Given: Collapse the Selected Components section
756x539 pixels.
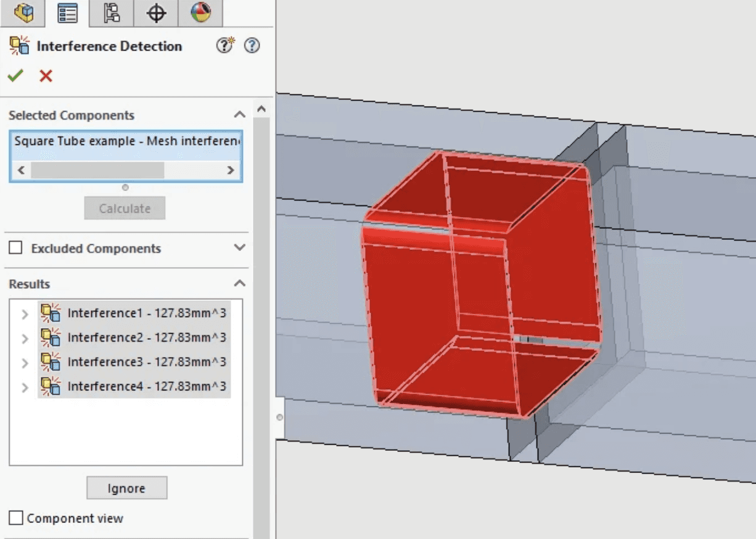Looking at the screenshot, I should 239,115.
